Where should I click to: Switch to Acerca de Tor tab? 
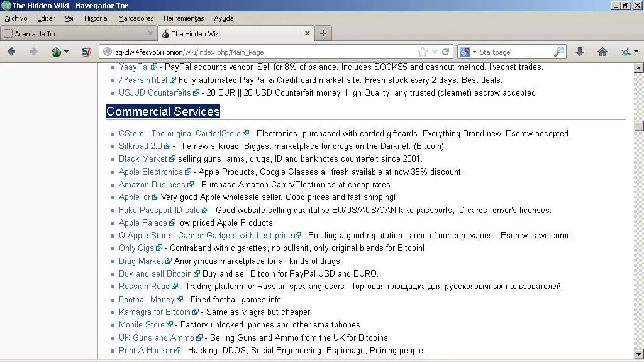pos(78,33)
